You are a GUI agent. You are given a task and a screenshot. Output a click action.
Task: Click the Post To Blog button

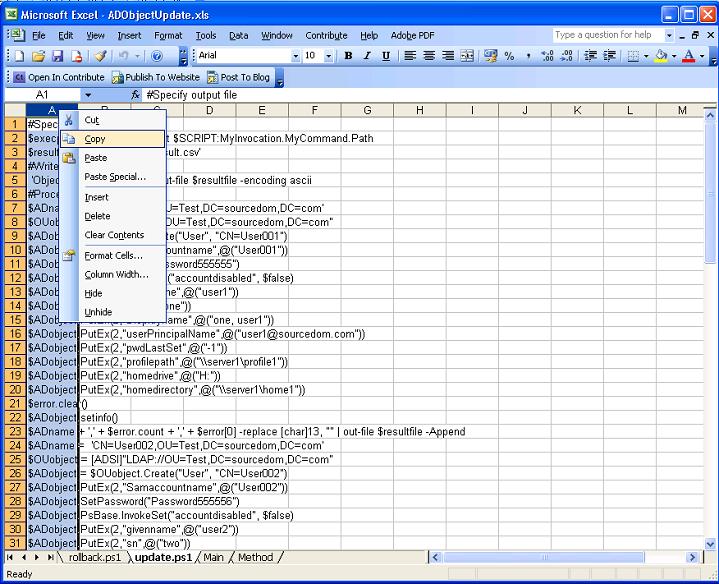(x=238, y=76)
